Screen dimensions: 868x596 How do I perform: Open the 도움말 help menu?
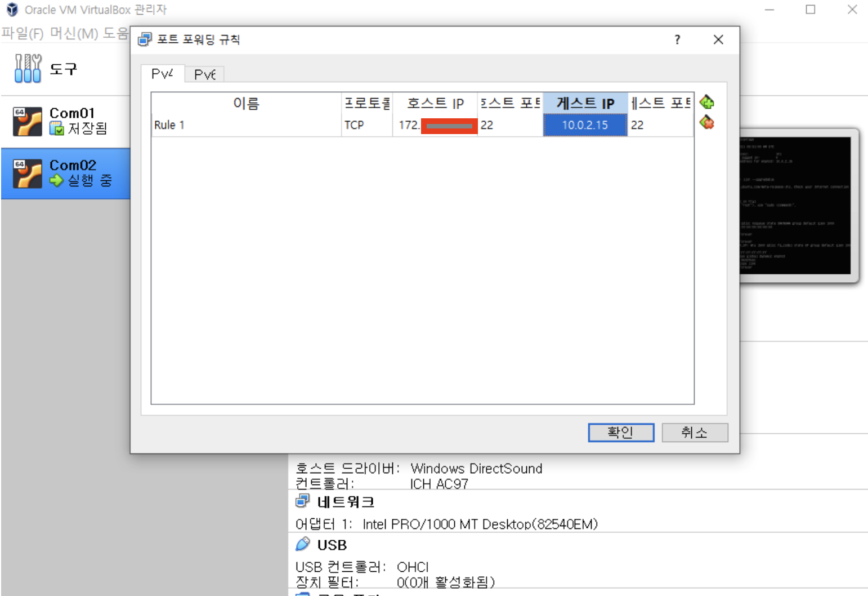[x=116, y=33]
